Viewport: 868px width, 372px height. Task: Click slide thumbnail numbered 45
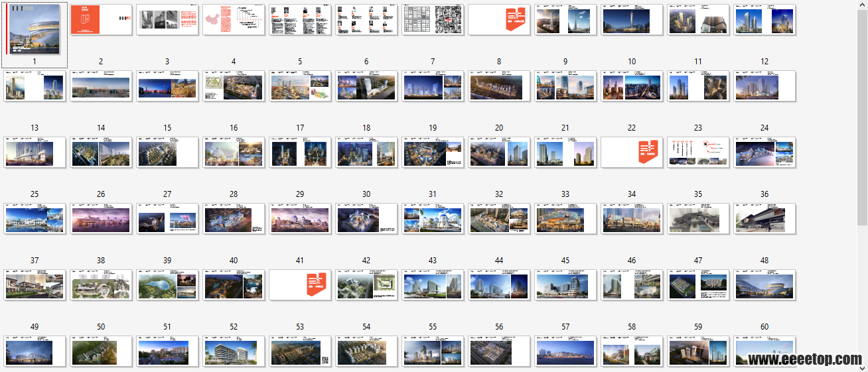coord(565,219)
